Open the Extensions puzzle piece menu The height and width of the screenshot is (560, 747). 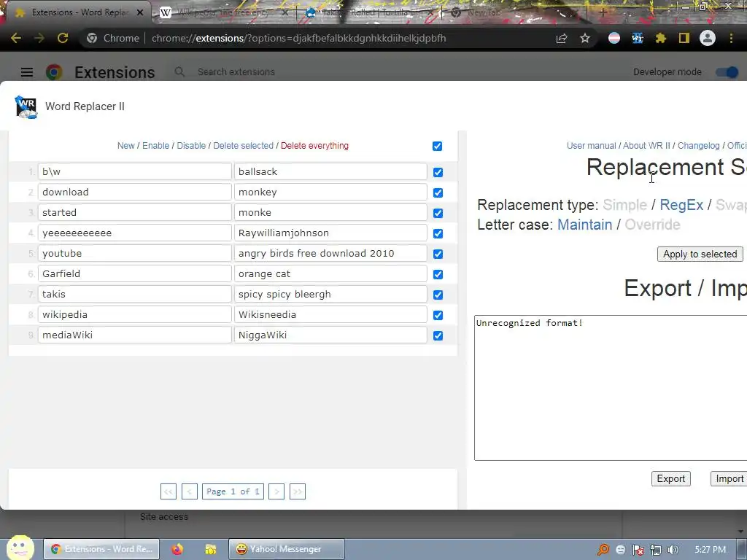coord(660,38)
